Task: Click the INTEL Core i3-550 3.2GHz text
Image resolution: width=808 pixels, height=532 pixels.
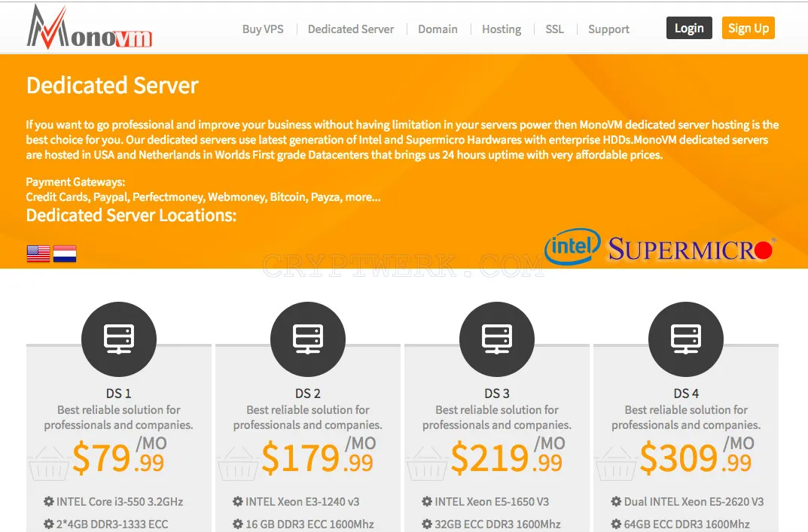Action: tap(120, 502)
